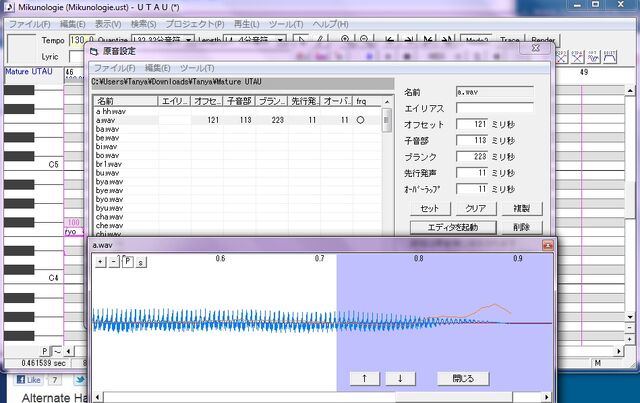Open プロジェクト(P) menu in main window
Viewport: 640px width, 403px height.
tap(195, 24)
